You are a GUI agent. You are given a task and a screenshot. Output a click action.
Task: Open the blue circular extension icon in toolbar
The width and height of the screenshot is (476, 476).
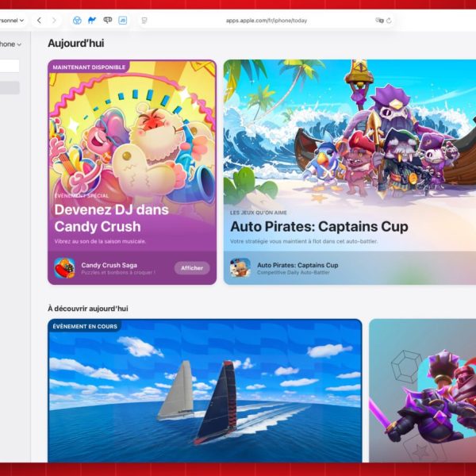[77, 21]
